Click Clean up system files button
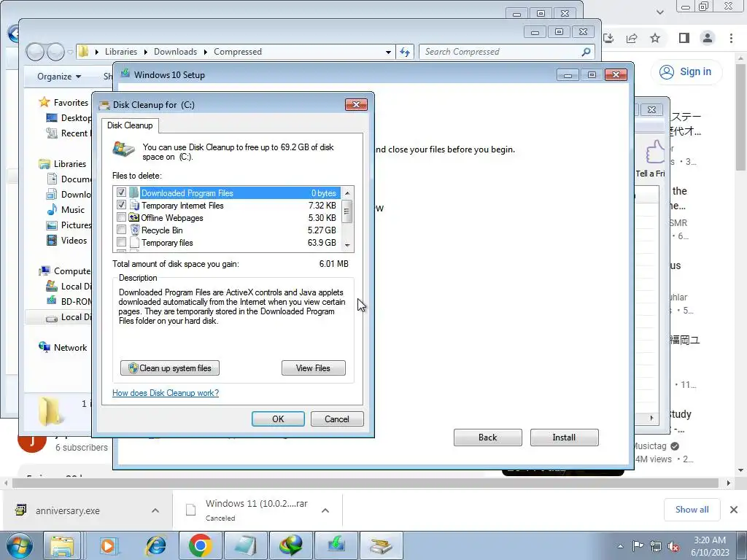 (x=169, y=368)
